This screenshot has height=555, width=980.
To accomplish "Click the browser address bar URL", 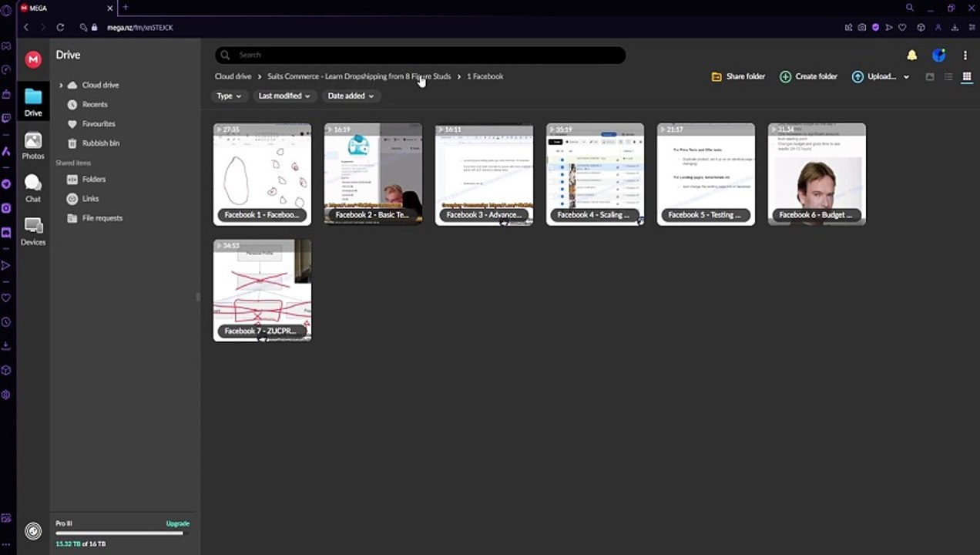I will (x=139, y=27).
